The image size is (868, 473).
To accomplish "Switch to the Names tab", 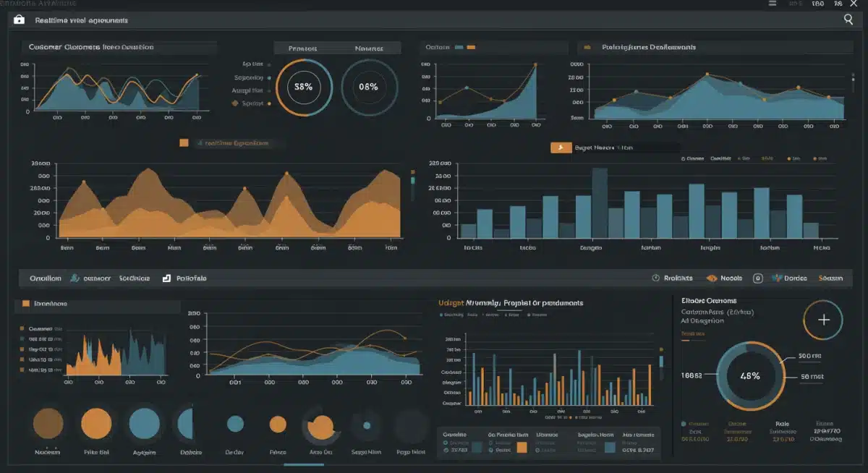I will coord(369,47).
